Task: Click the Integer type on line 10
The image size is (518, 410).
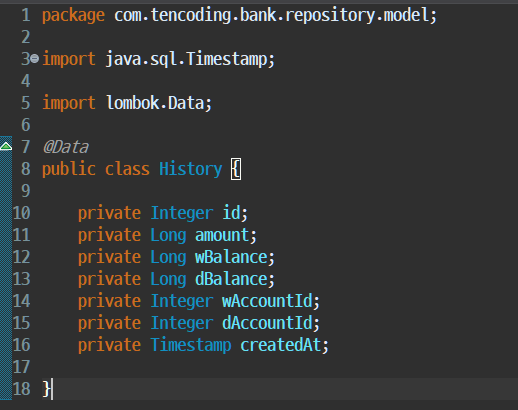Action: 182,213
